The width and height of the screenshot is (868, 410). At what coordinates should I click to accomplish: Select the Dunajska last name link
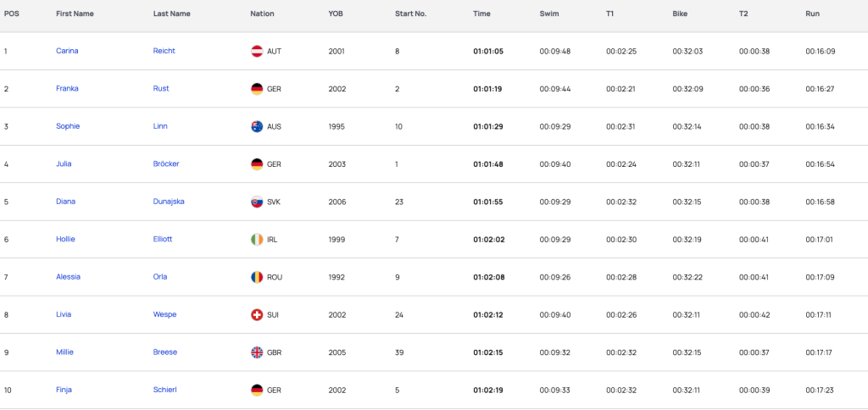tap(169, 202)
